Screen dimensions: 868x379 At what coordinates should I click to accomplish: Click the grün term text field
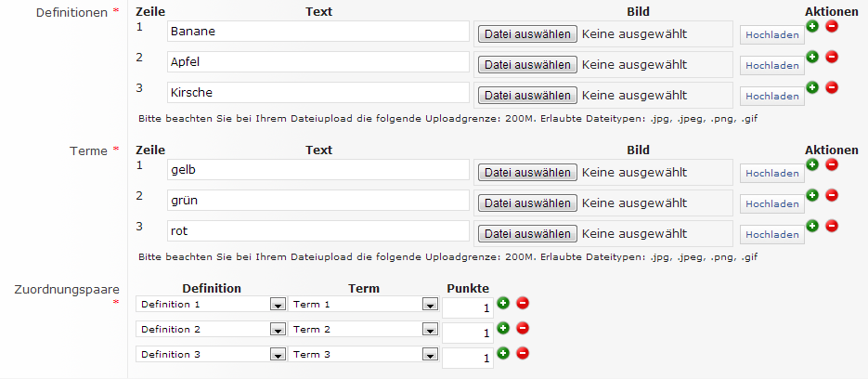click(x=317, y=200)
